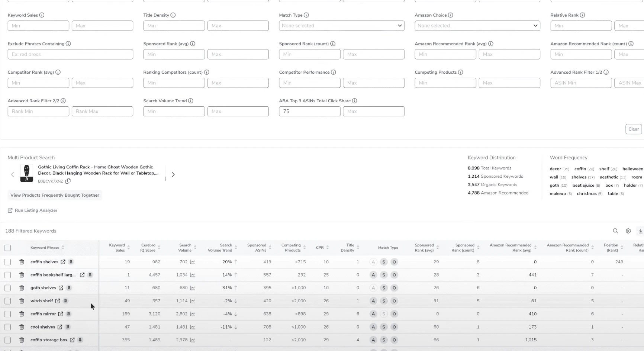Copy the ASIN B0BCVK7XNZ

(x=68, y=181)
